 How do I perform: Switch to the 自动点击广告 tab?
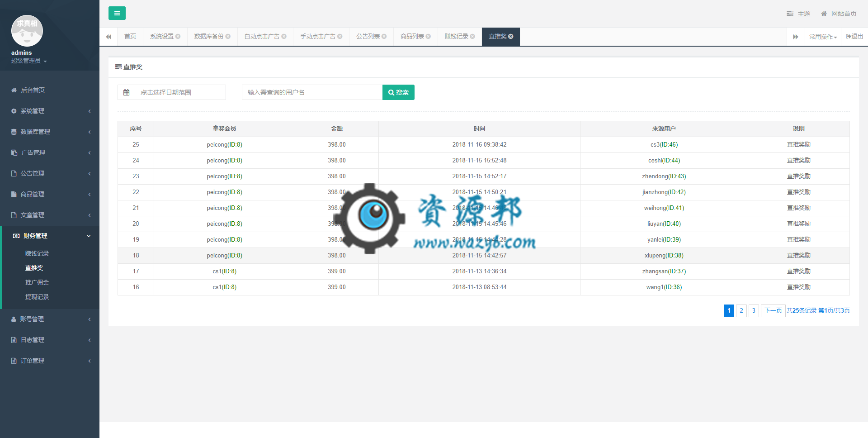262,36
